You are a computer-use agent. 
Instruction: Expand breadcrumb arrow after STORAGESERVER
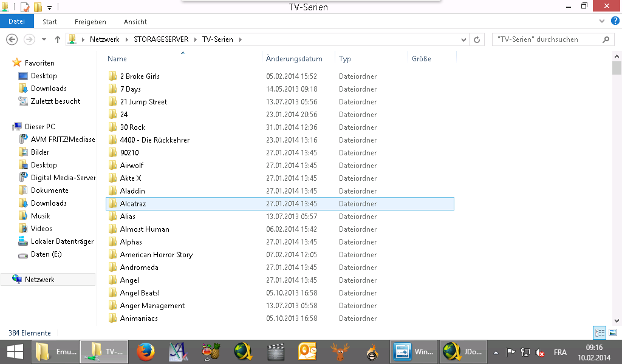point(196,39)
